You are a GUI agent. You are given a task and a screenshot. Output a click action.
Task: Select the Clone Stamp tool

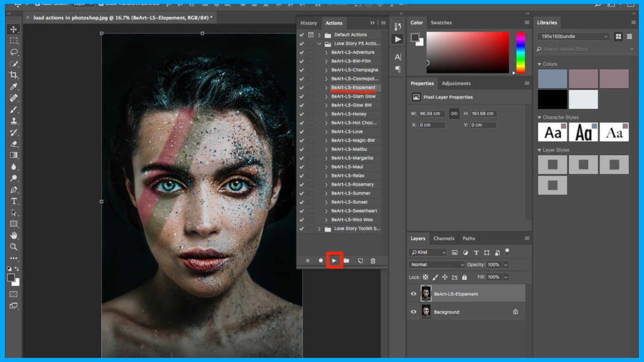pos(14,121)
